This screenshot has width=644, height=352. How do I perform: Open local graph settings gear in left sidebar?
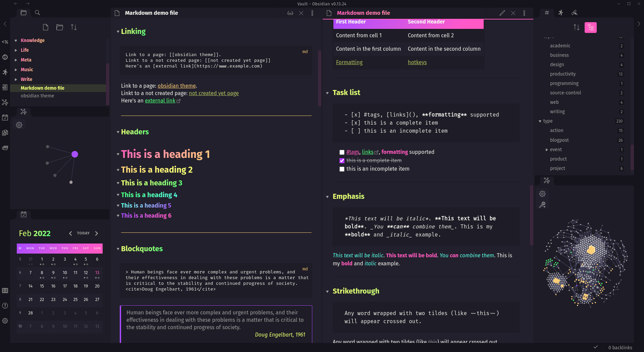point(19,125)
